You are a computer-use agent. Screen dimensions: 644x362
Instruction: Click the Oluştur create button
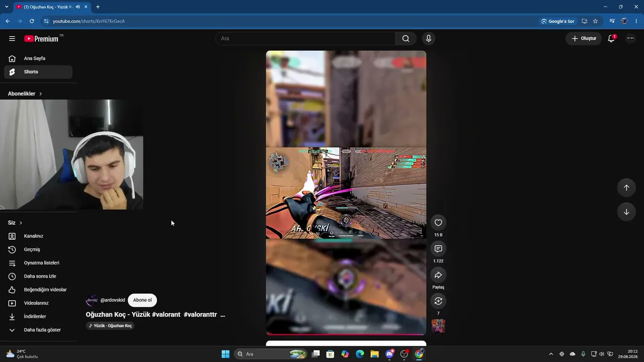coord(584,39)
